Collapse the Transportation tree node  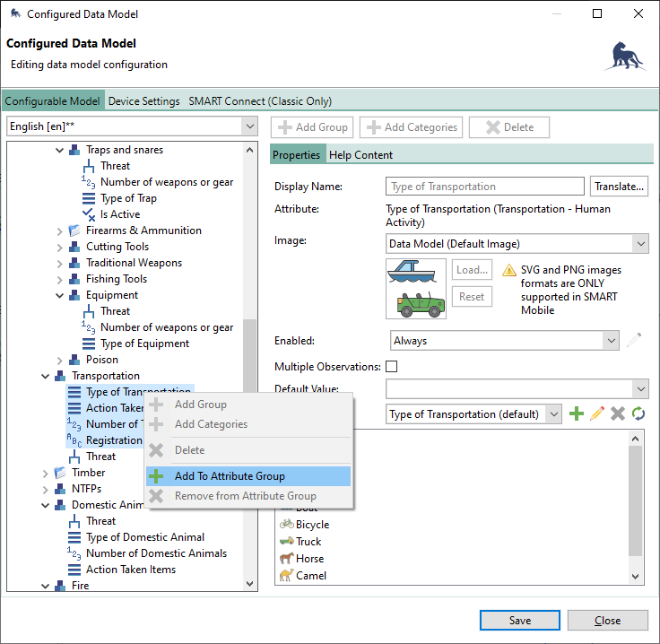click(x=46, y=376)
